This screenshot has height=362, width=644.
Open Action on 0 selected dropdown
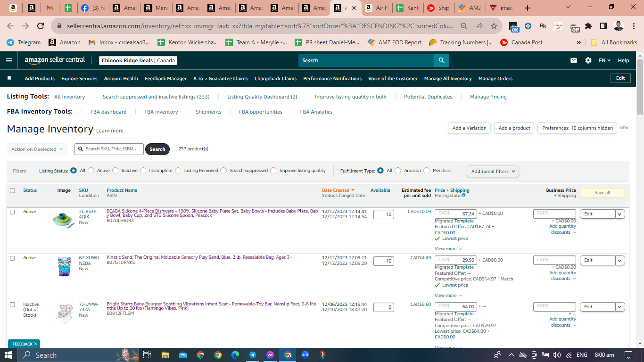37,149
